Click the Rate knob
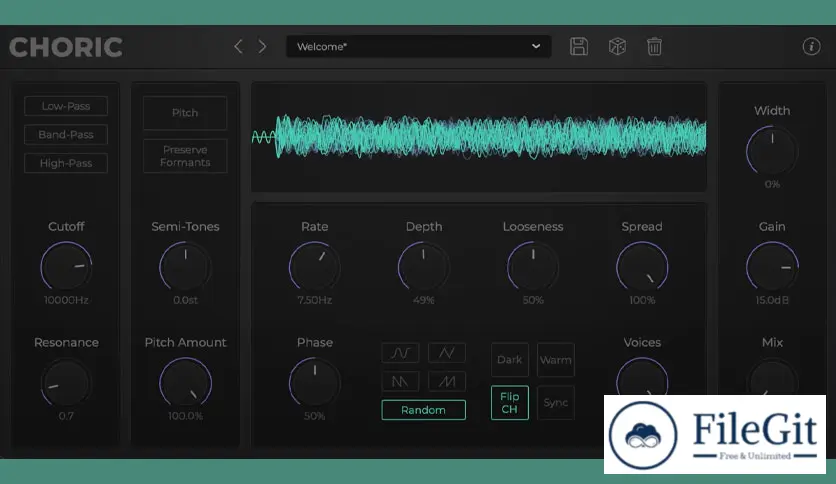 point(315,267)
